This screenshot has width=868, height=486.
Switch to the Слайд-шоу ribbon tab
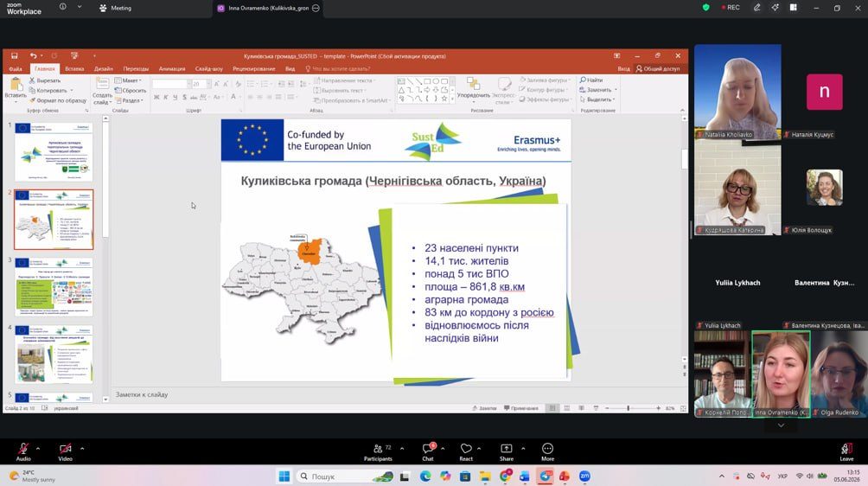pyautogui.click(x=208, y=69)
